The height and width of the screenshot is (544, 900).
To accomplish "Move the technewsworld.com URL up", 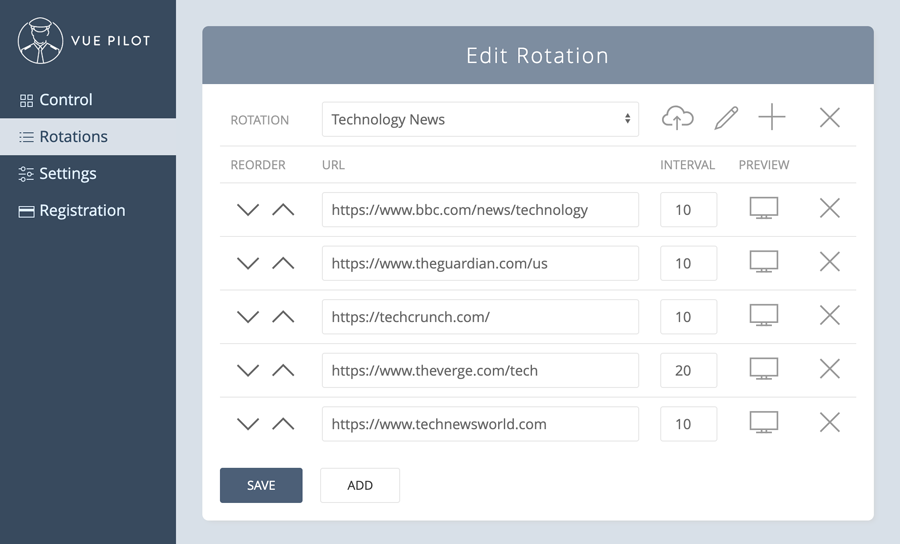I will 283,424.
